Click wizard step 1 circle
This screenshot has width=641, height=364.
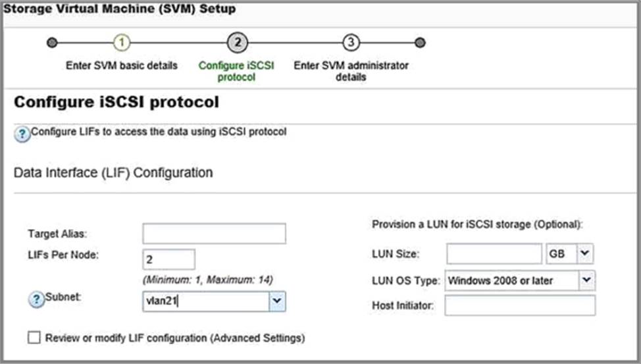(122, 43)
